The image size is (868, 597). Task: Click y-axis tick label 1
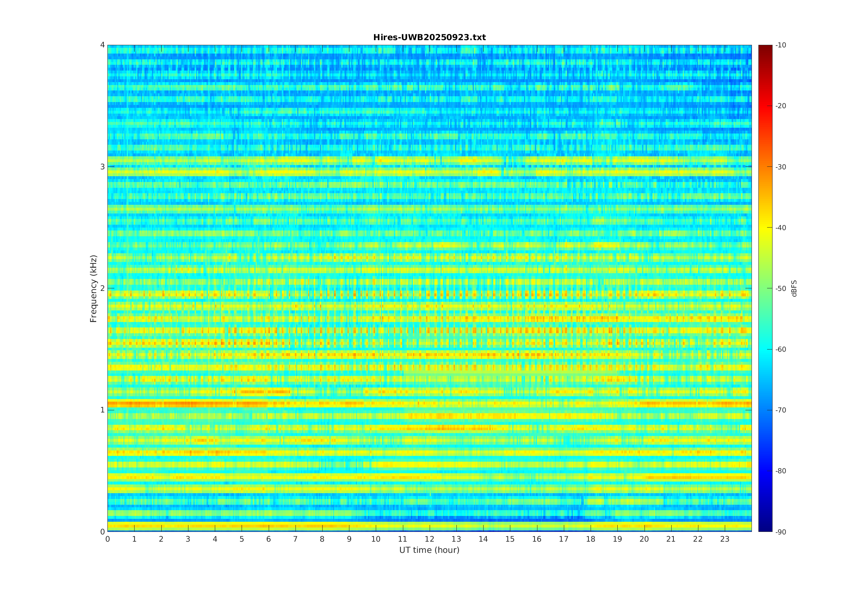click(102, 410)
